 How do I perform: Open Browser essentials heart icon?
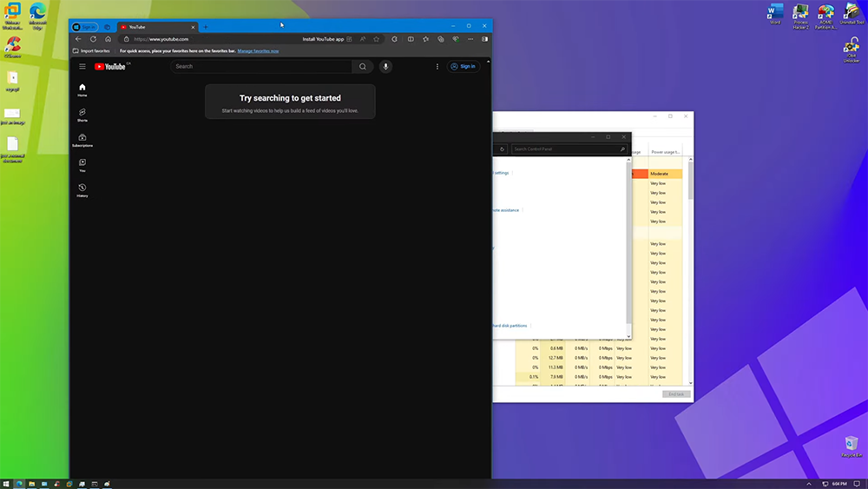(x=456, y=39)
